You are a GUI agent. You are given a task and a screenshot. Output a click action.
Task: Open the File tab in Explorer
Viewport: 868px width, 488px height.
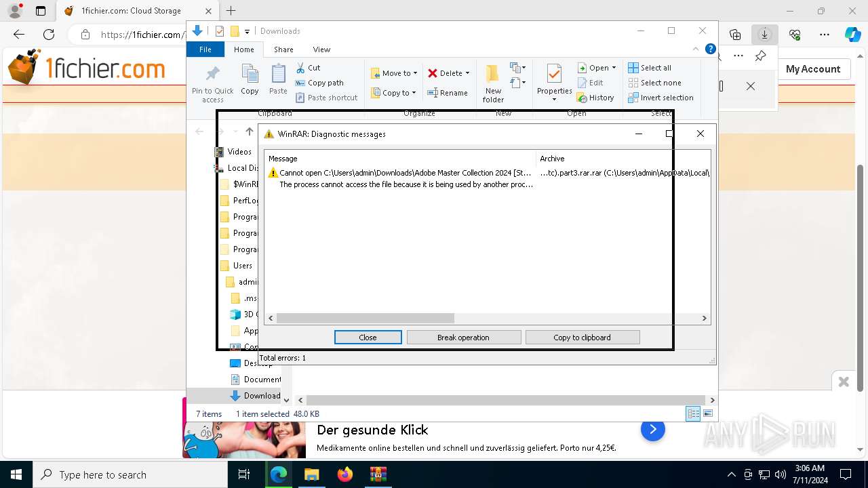(x=205, y=49)
